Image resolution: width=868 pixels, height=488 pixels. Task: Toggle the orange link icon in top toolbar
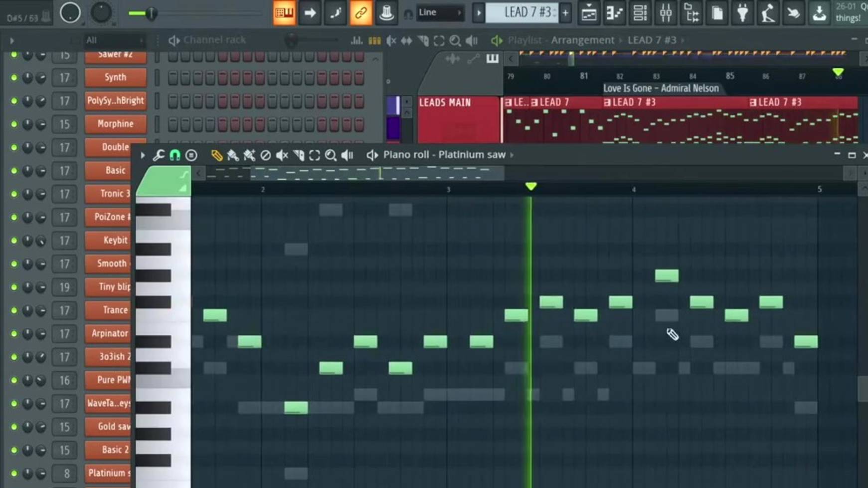click(360, 12)
